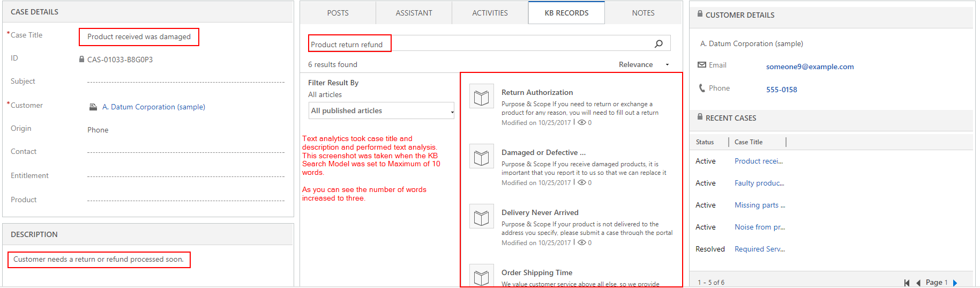Switch to the POSTS tab
This screenshot has height=288, width=980.
[338, 13]
